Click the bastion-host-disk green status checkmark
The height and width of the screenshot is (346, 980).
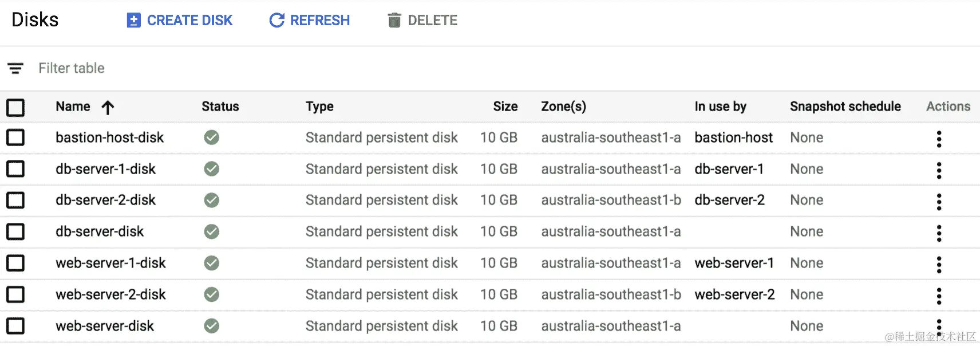point(212,137)
